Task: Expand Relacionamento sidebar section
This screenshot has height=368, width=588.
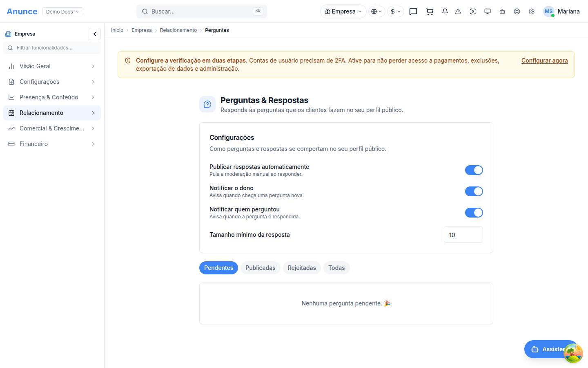Action: tap(52, 113)
